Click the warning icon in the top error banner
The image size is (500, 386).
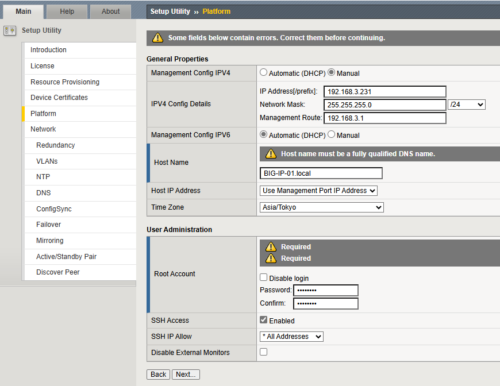click(157, 38)
